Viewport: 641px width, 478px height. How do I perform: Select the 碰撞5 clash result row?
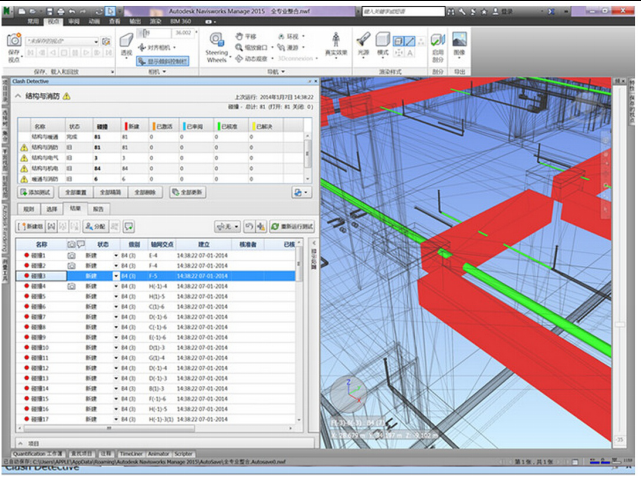(156, 296)
